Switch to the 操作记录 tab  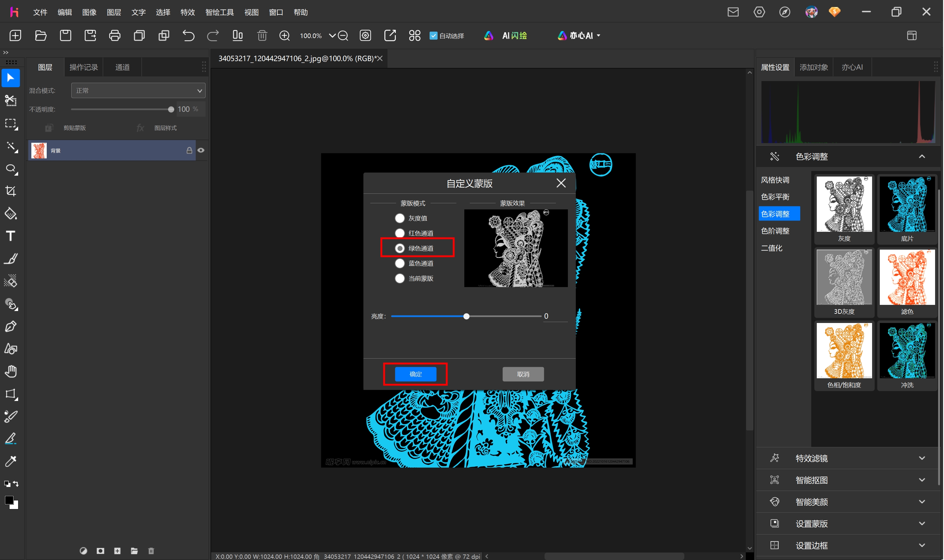click(x=84, y=67)
